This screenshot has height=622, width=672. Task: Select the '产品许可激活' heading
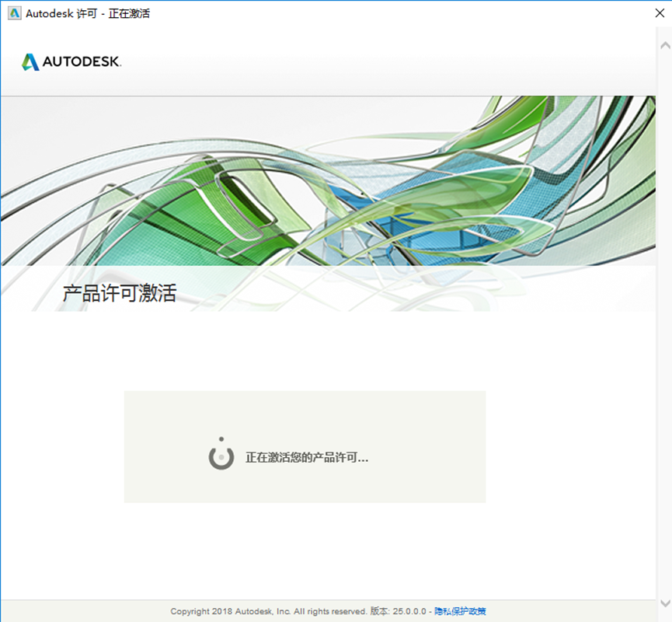tap(118, 293)
